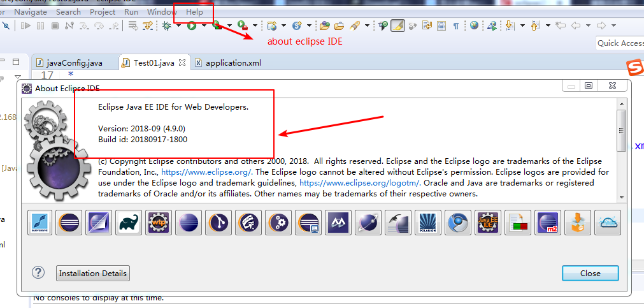Click the About text scrollbar down arrow
The image size is (644, 308).
[622, 198]
